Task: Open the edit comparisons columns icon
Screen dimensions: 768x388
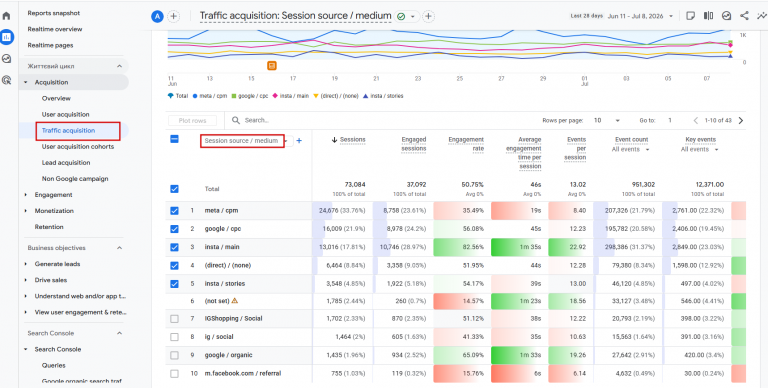Action: coord(708,16)
